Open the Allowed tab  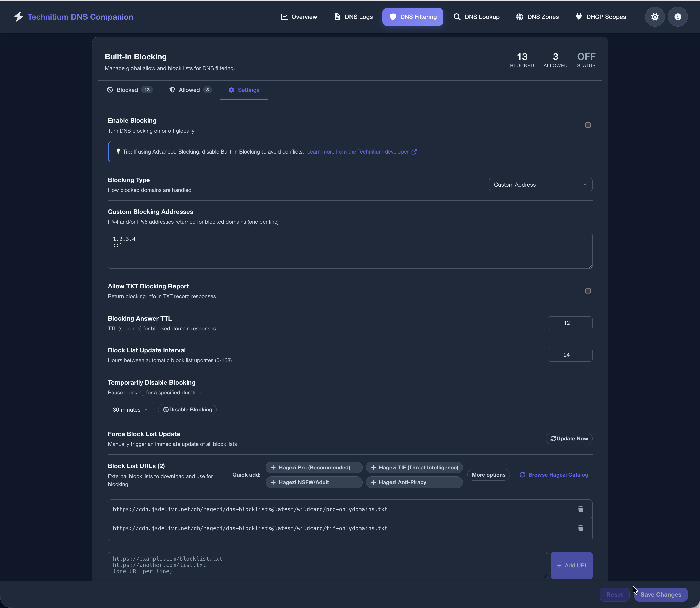coord(189,90)
